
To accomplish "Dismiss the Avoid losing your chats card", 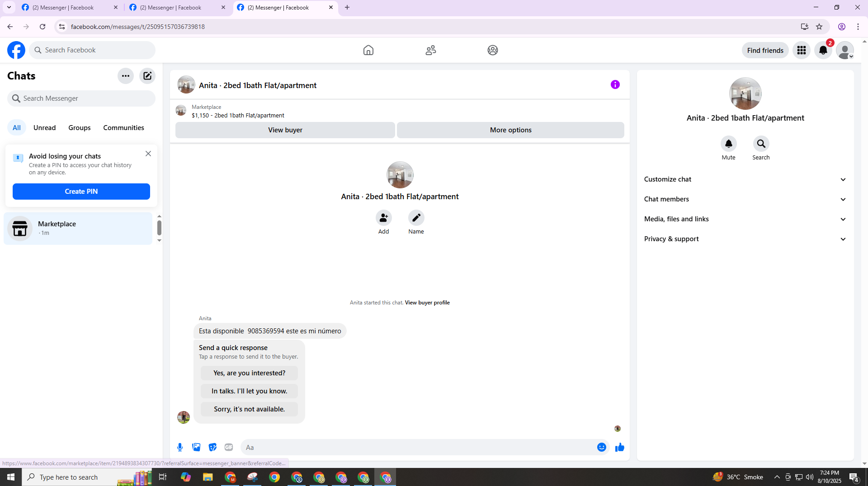I will coord(148,154).
